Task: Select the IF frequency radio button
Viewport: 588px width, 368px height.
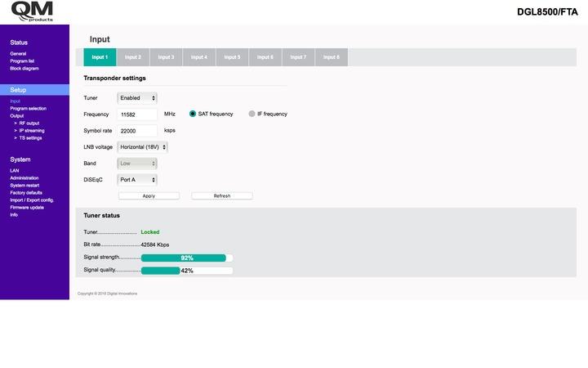Action: [x=252, y=114]
